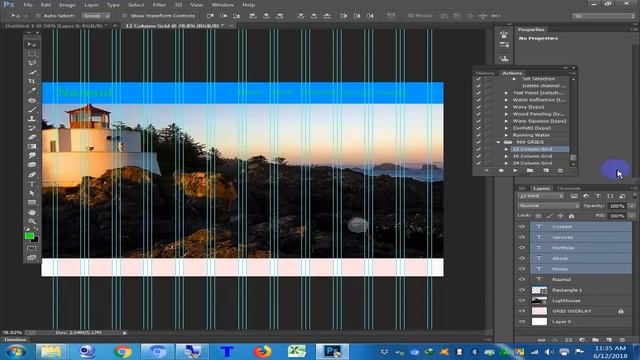The height and width of the screenshot is (360, 640).
Task: Create new action set folder
Action: (530, 171)
